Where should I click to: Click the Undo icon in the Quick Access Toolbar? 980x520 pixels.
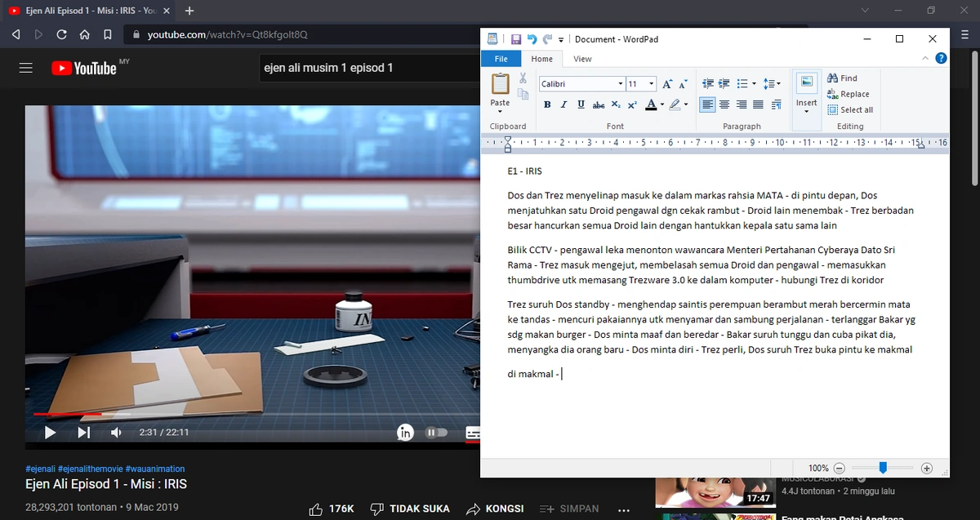click(531, 38)
